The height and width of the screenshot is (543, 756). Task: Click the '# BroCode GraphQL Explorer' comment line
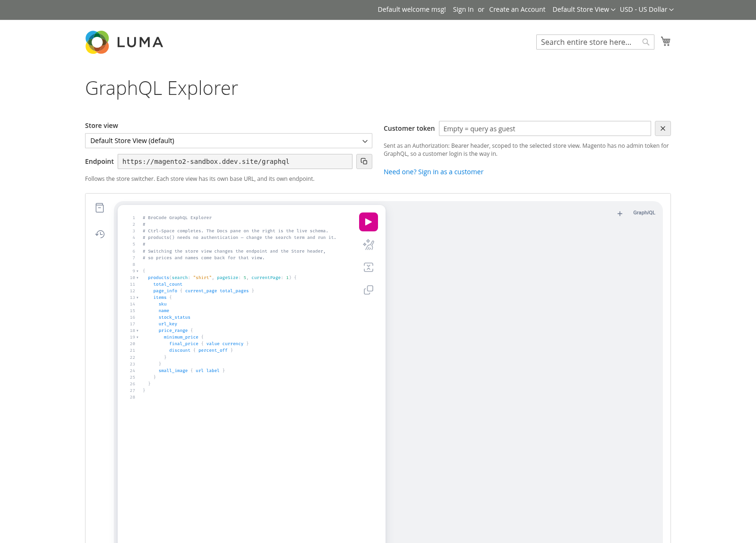177,218
